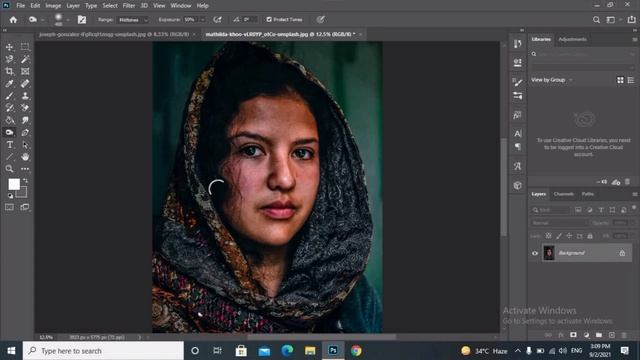
Task: Open the layer Opacity dropdown arrow
Action: click(632, 223)
